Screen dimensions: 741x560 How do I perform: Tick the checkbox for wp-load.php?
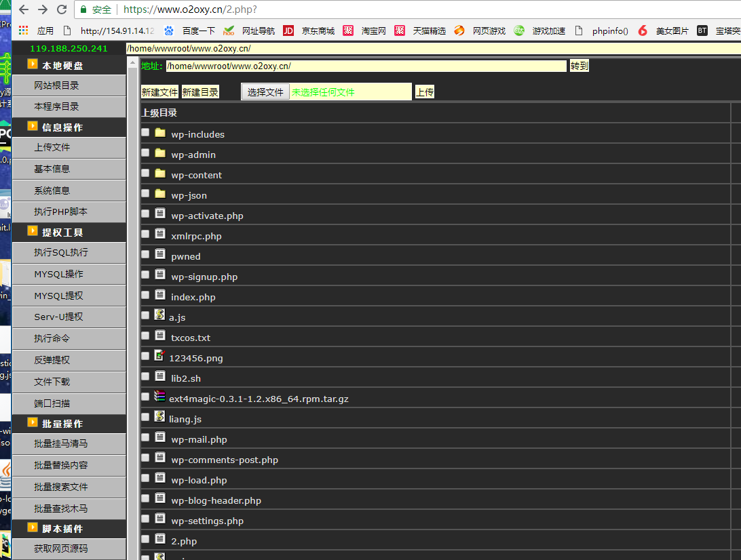pos(145,478)
